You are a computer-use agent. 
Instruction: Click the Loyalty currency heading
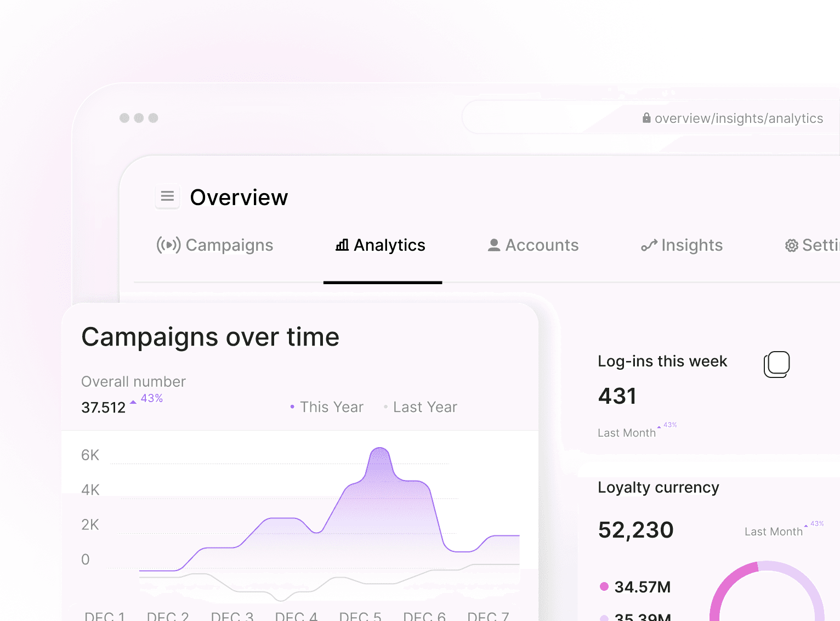click(x=659, y=487)
